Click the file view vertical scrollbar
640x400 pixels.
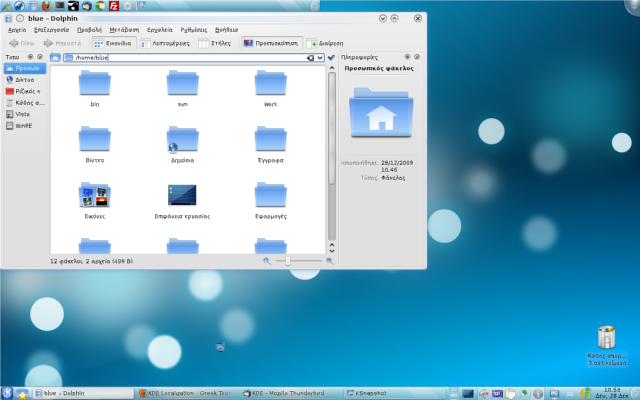point(332,155)
